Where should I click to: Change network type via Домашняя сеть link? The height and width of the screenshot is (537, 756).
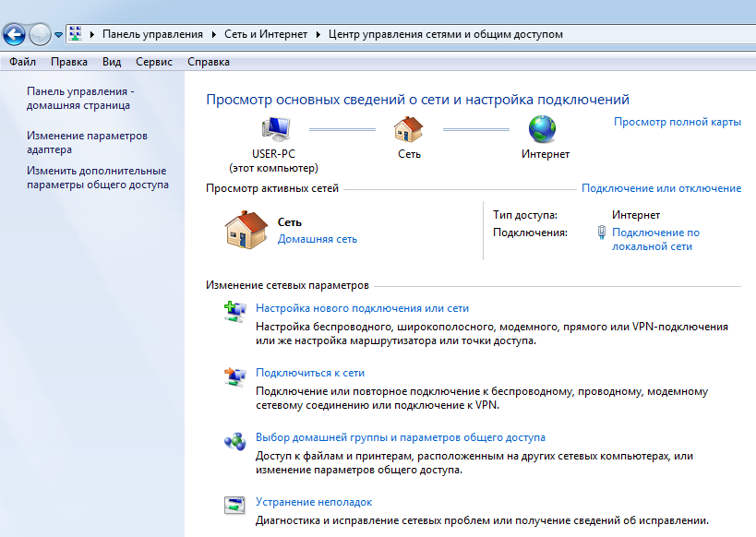[x=318, y=239]
